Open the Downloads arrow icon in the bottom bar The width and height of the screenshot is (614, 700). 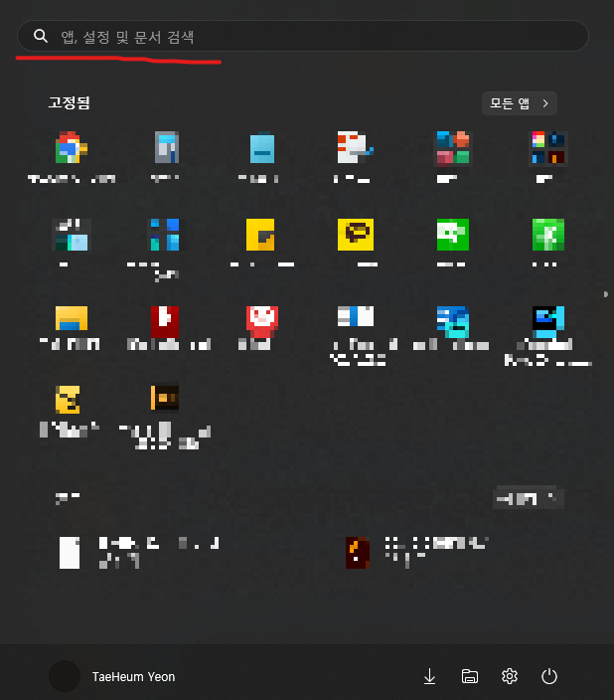click(x=430, y=676)
